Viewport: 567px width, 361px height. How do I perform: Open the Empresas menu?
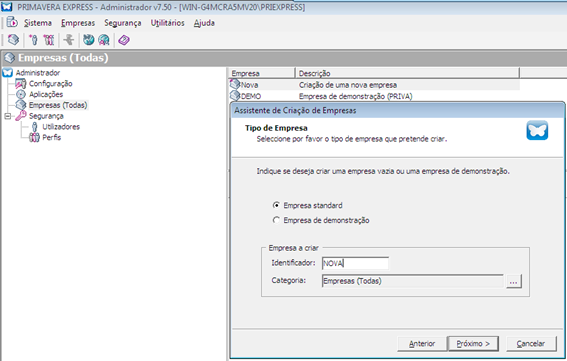coord(78,23)
